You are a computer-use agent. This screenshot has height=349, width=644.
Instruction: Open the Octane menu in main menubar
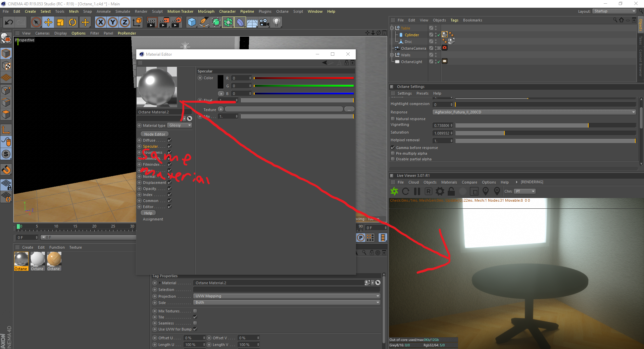click(282, 11)
